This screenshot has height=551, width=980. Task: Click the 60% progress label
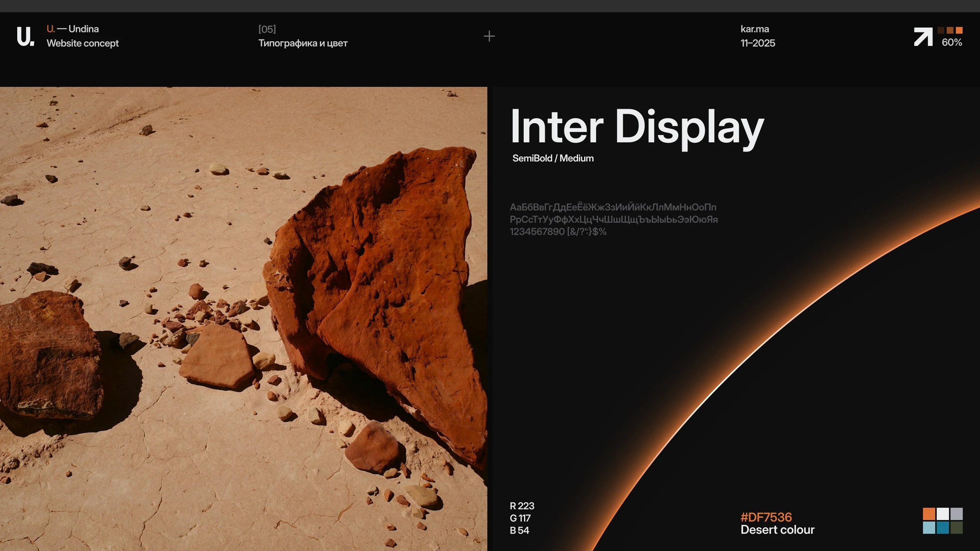pos(952,42)
